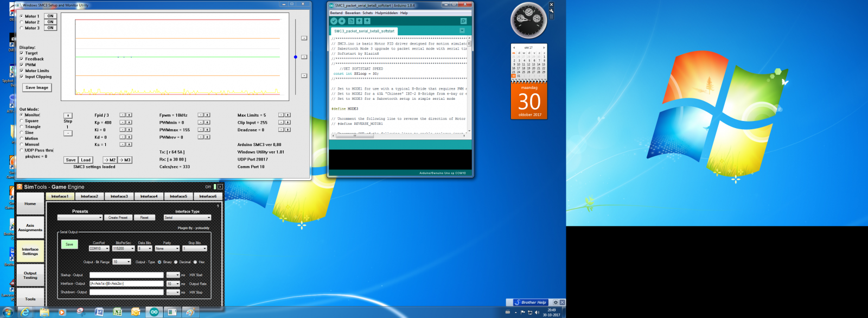The height and width of the screenshot is (318, 868).
Task: Click the top button beside vertical slider
Action: [304, 38]
